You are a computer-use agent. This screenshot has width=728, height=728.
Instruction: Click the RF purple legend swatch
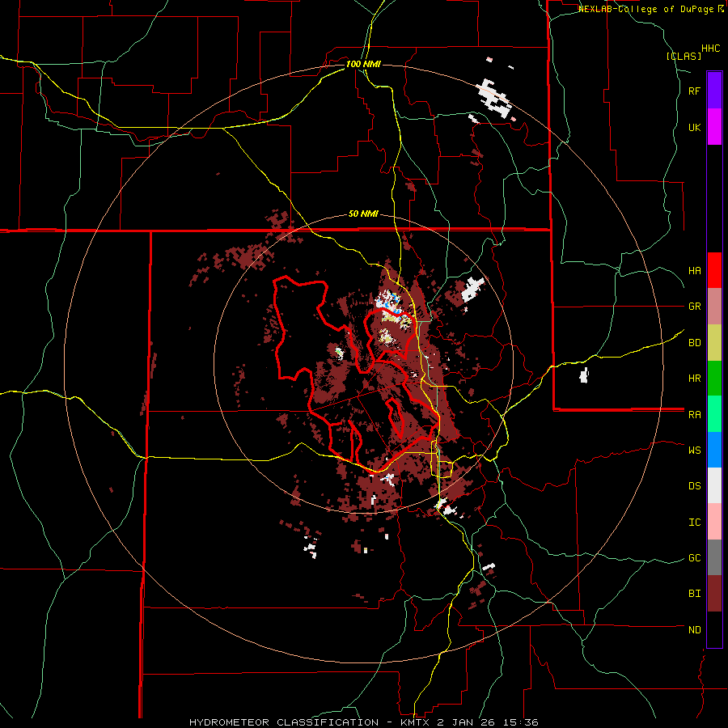click(x=714, y=91)
